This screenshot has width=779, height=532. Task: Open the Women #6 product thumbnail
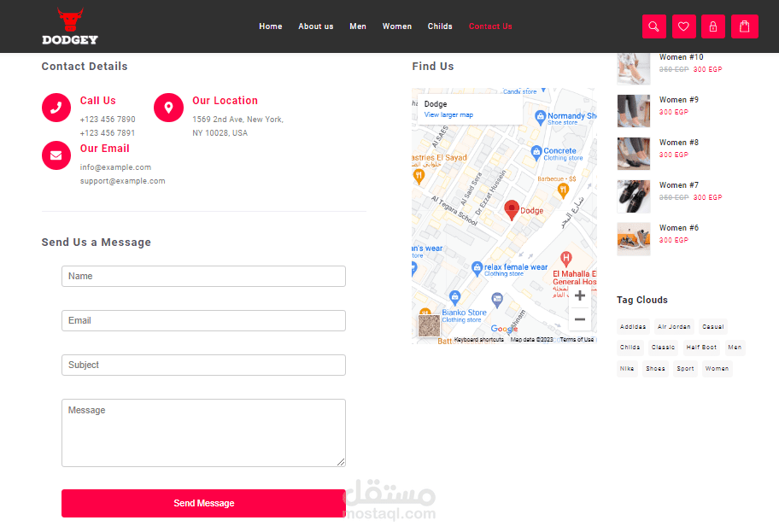pos(634,239)
